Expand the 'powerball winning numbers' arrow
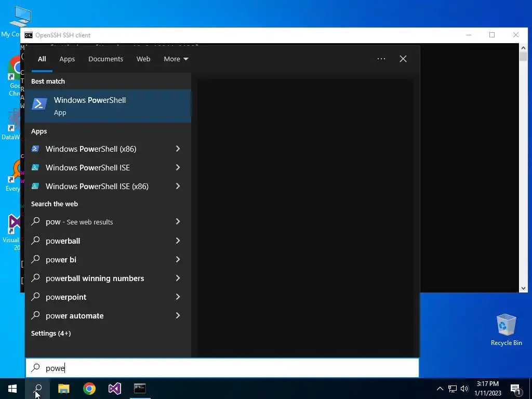Screen dimensions: 532x399 pyautogui.click(x=178, y=278)
